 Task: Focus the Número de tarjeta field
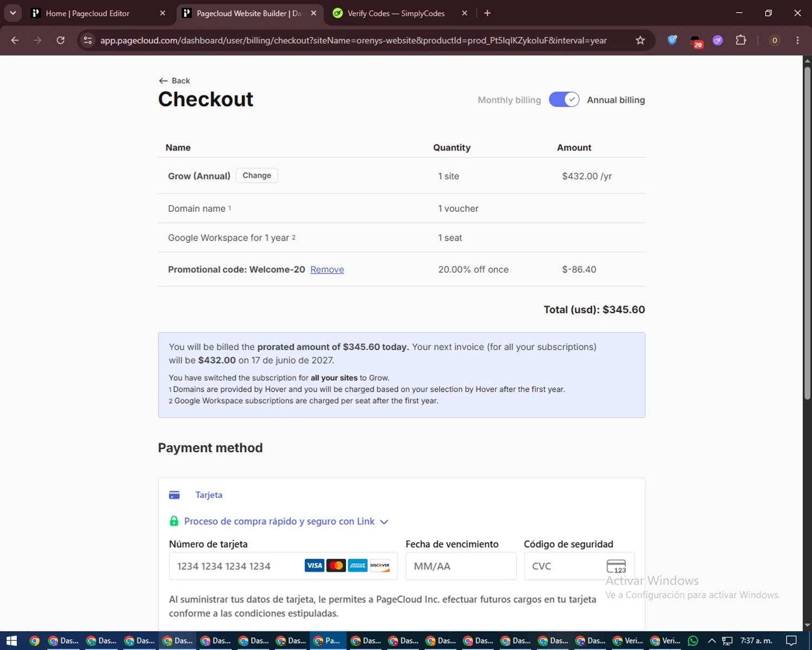pyautogui.click(x=283, y=566)
